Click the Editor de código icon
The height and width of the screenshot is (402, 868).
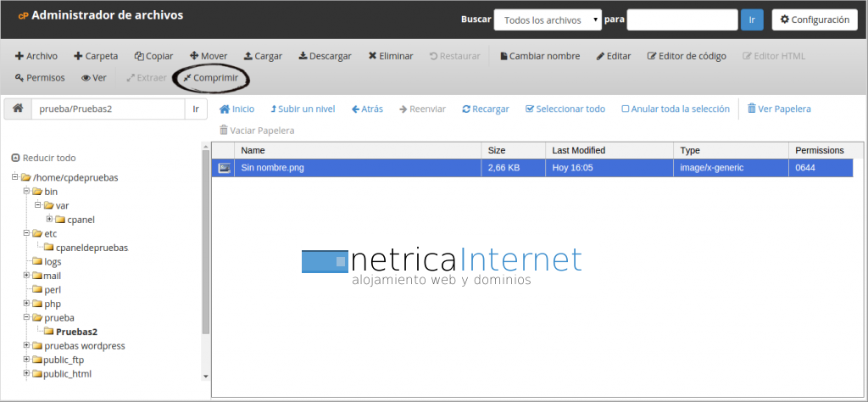[652, 56]
